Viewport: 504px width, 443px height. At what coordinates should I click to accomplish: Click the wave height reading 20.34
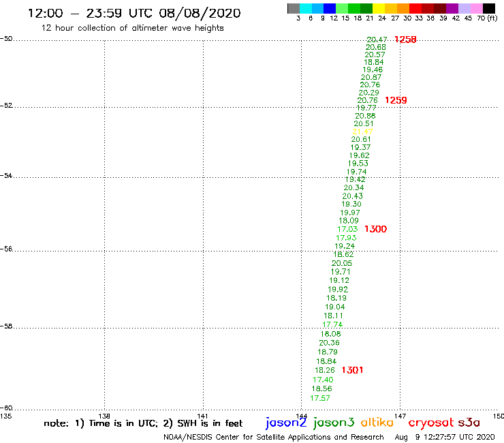[x=353, y=187]
